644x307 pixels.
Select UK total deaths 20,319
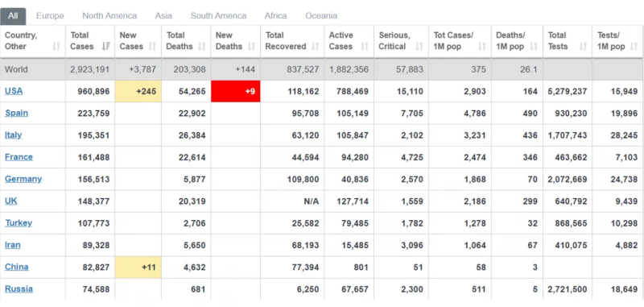pos(192,201)
